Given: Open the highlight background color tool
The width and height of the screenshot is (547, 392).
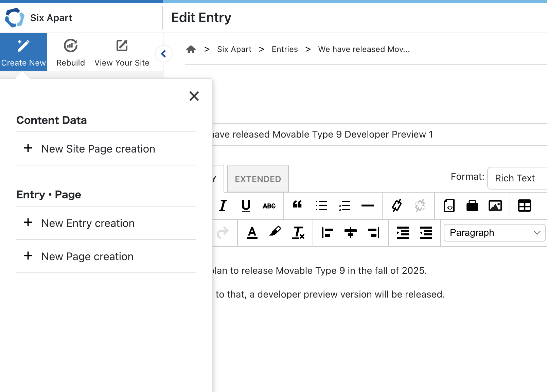Looking at the screenshot, I should pyautogui.click(x=275, y=232).
